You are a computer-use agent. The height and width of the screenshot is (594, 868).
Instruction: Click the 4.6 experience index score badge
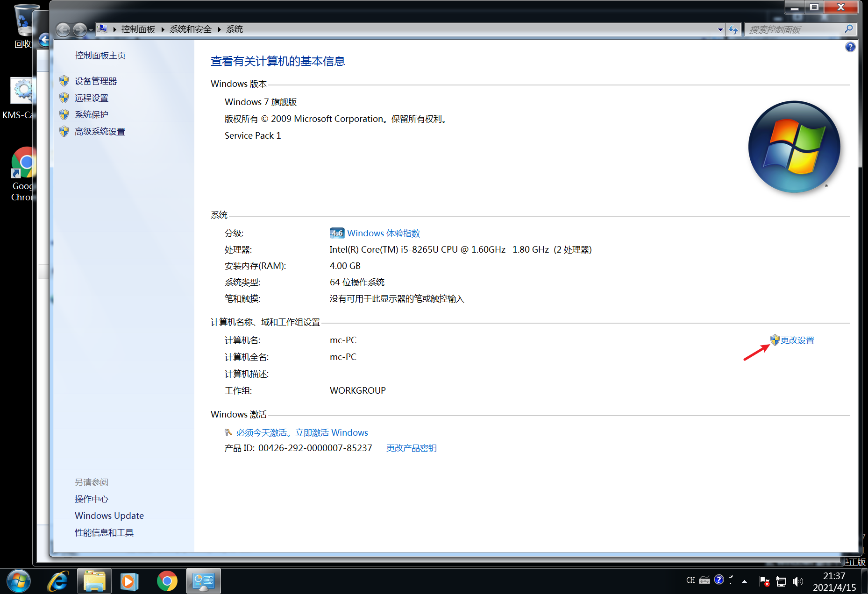pyautogui.click(x=337, y=233)
